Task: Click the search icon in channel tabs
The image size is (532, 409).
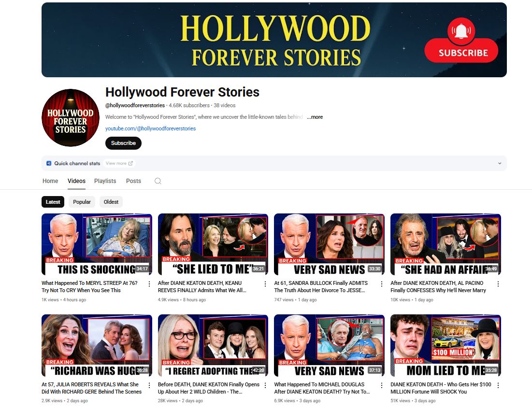Action: tap(158, 181)
